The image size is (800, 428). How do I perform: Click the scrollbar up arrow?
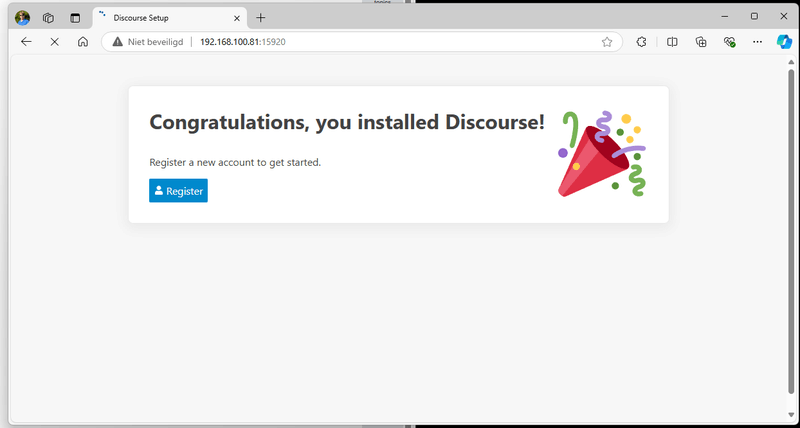(791, 62)
